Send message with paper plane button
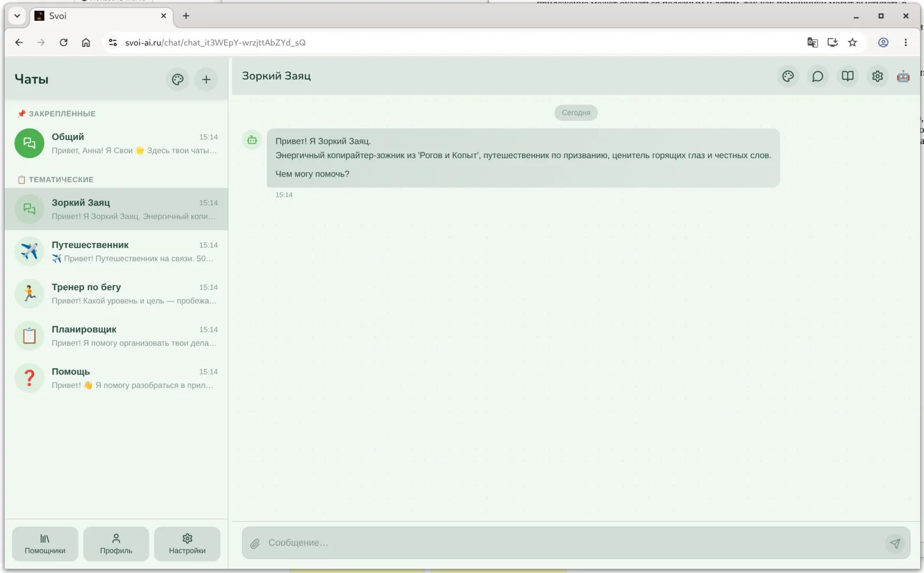This screenshot has height=573, width=924. click(x=895, y=543)
